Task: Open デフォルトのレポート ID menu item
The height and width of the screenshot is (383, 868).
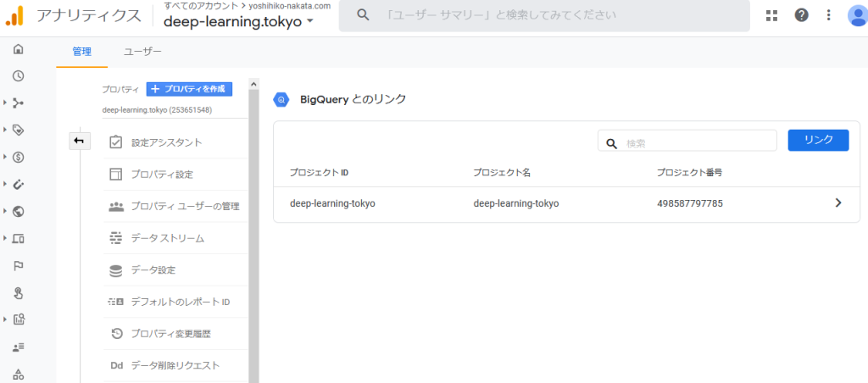Action: [x=175, y=303]
